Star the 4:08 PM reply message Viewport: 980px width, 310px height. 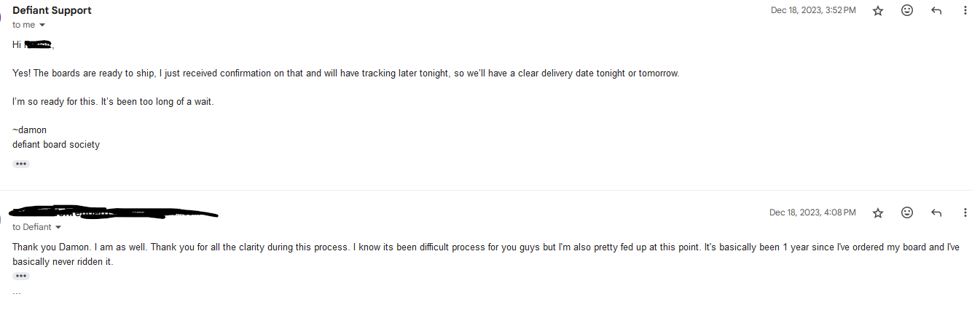878,212
